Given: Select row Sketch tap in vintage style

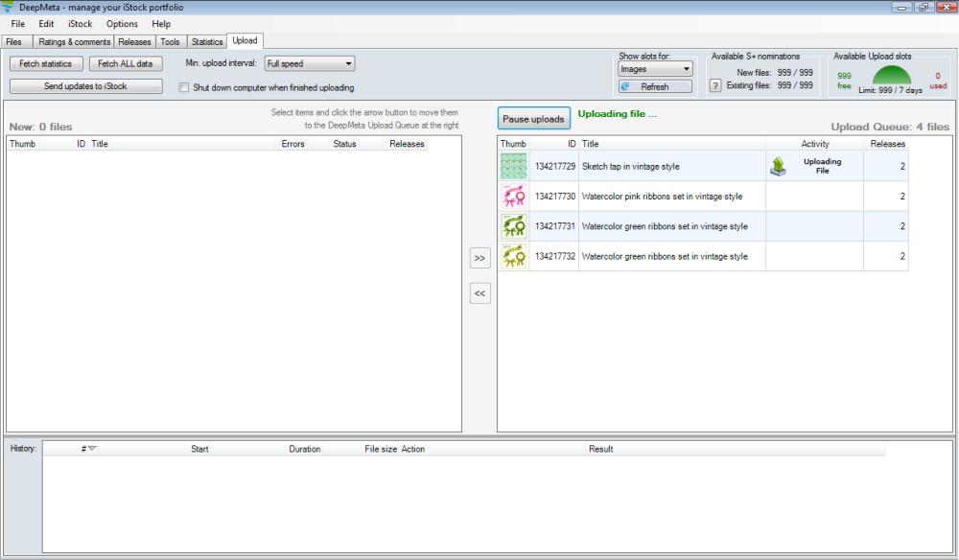Looking at the screenshot, I should pyautogui.click(x=703, y=166).
